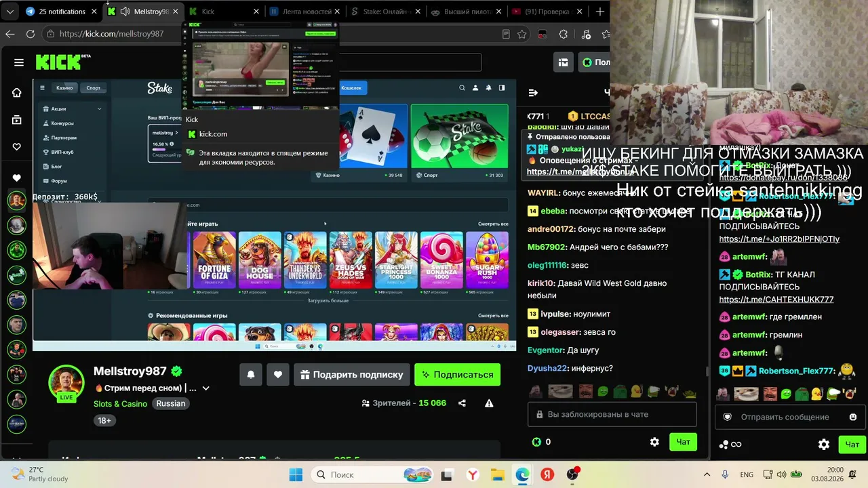The image size is (868, 488).
Task: Open ВИП-клуб in the Stake sidebar
Action: (62, 152)
